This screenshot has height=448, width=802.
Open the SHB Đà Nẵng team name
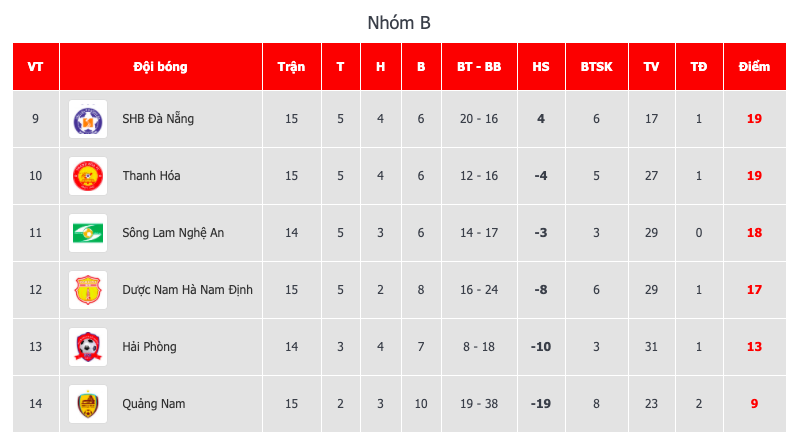(x=158, y=119)
